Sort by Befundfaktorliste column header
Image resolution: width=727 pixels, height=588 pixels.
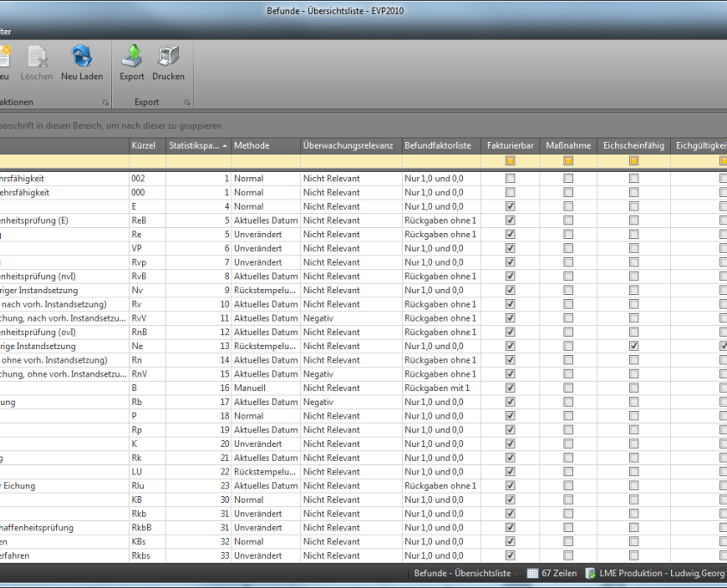pyautogui.click(x=441, y=145)
